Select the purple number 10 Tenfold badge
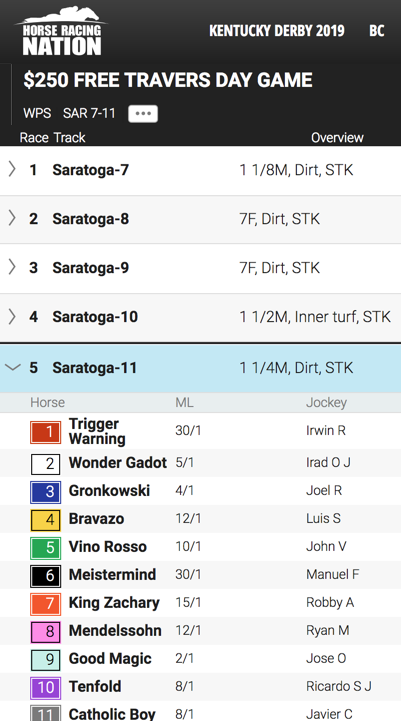 [x=46, y=688]
